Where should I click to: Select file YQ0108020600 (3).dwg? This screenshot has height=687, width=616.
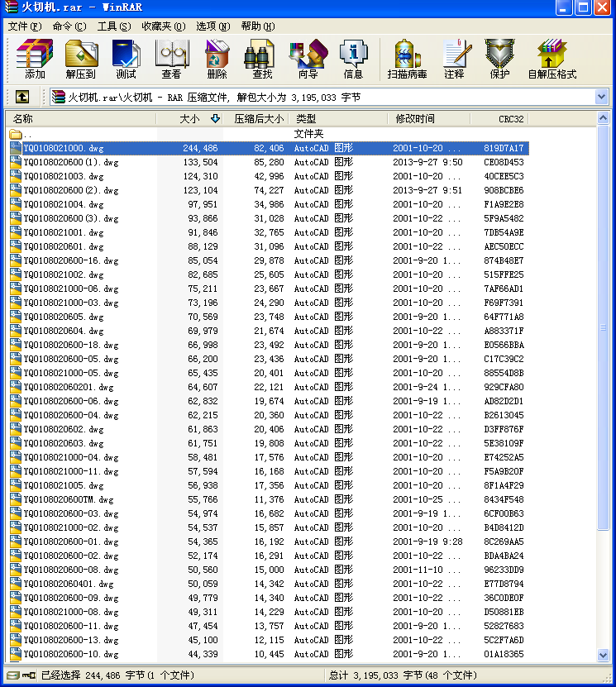point(269,218)
